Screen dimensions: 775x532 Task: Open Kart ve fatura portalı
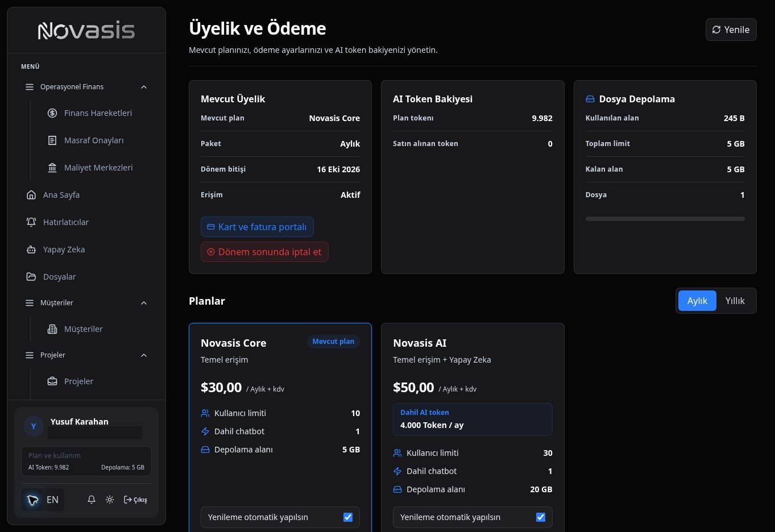click(257, 227)
